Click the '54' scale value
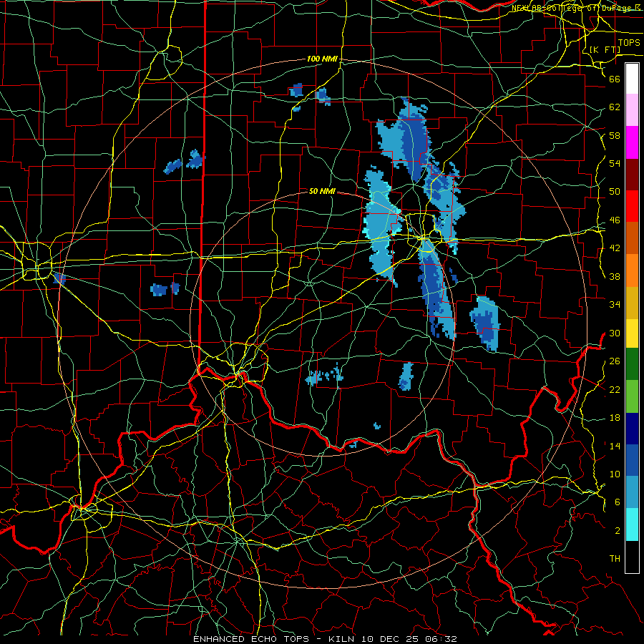 pyautogui.click(x=615, y=163)
